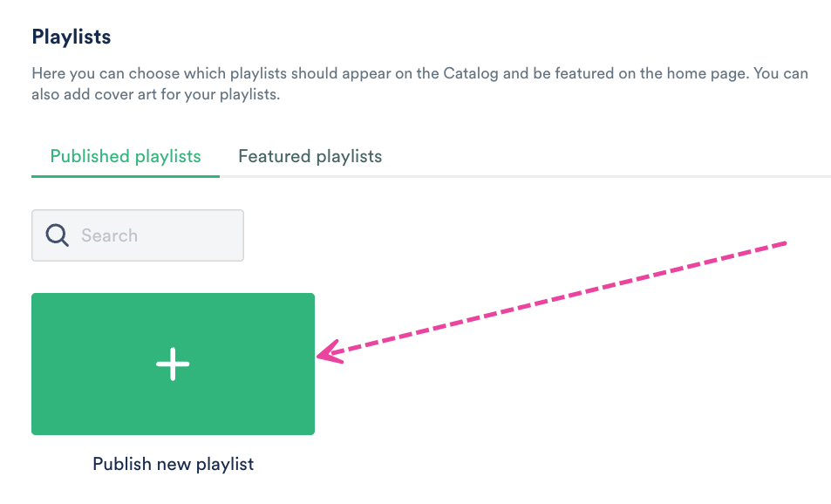The width and height of the screenshot is (831, 504).
Task: Click the magnifying glass search icon
Action: point(58,235)
